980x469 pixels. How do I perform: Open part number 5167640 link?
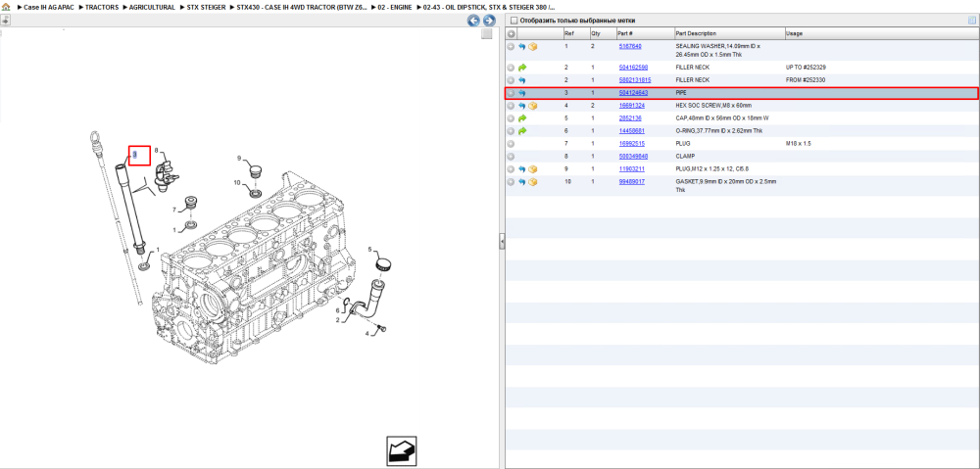click(630, 46)
